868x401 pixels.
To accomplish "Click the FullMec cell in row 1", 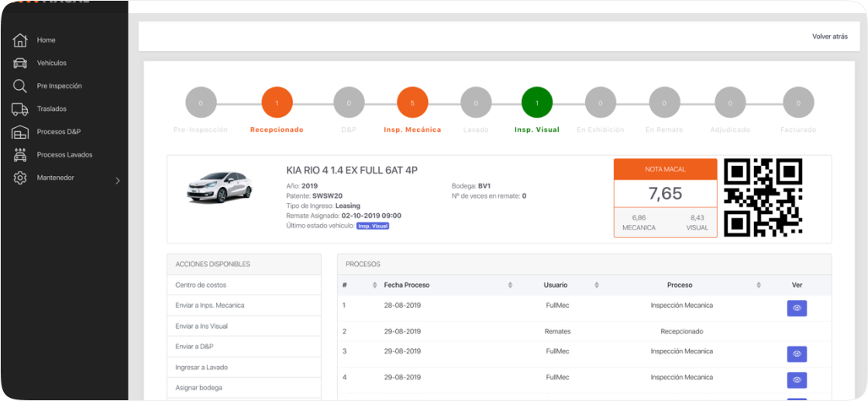I will (x=557, y=305).
